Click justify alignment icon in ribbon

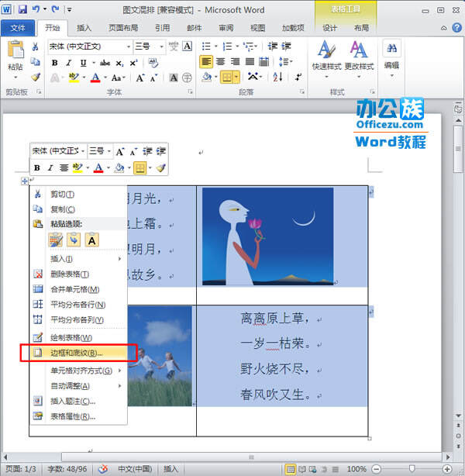(x=250, y=62)
